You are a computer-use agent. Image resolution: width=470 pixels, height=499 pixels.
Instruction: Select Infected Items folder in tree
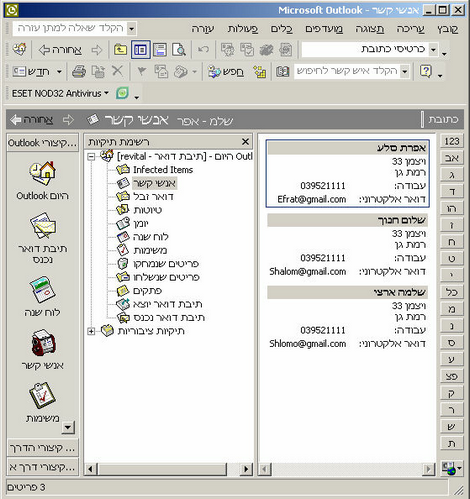coord(163,170)
